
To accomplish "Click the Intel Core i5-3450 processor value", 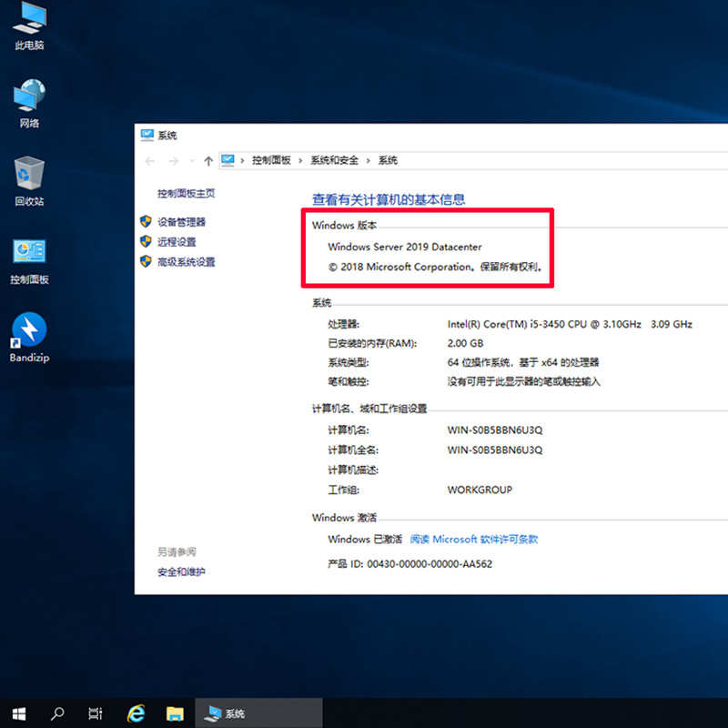I will [570, 324].
